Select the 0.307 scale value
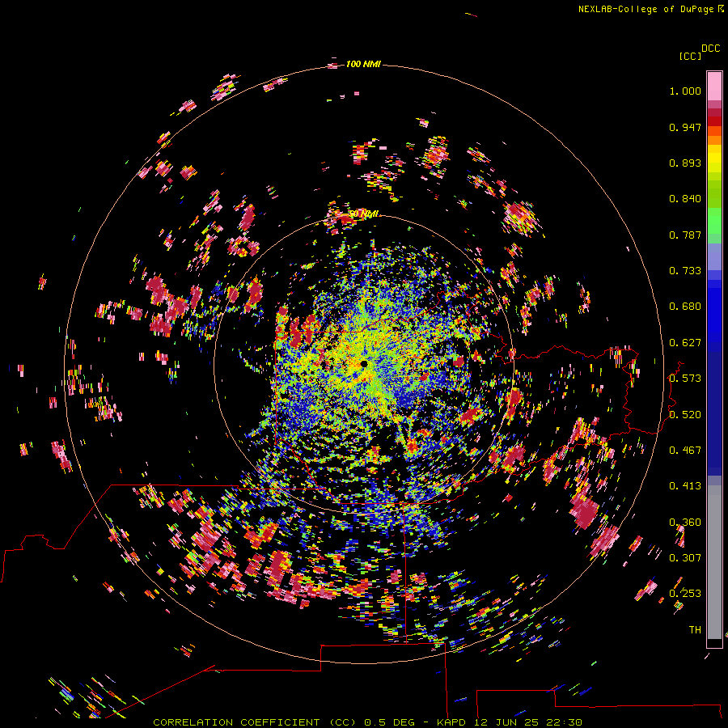Viewport: 728px width, 728px height. pyautogui.click(x=685, y=558)
